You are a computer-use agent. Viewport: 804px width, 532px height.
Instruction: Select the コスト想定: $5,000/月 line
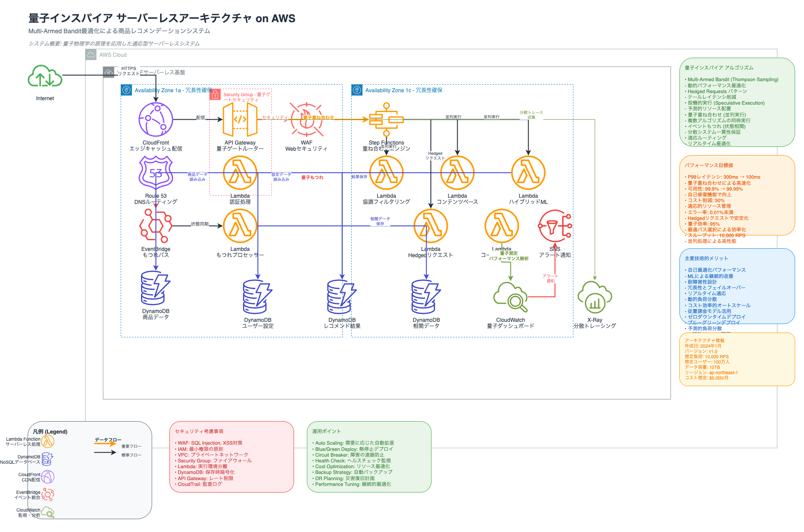(x=706, y=378)
